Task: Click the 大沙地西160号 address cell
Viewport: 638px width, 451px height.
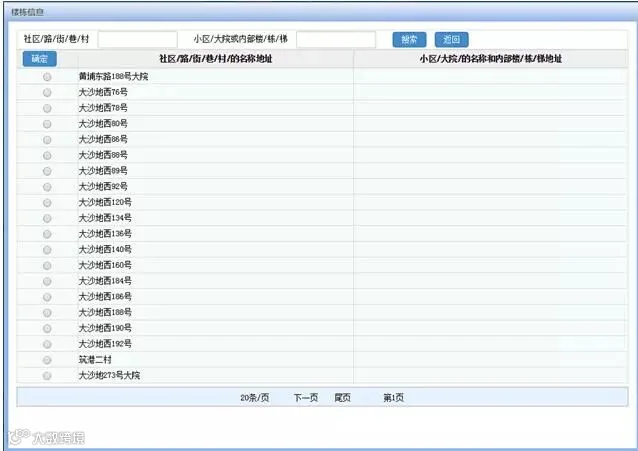Action: tap(216, 265)
